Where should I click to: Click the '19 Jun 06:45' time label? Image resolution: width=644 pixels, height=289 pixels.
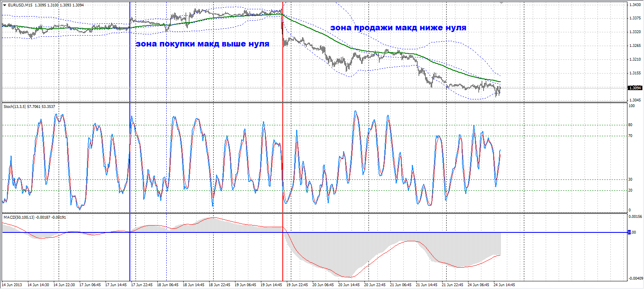pos(246,285)
